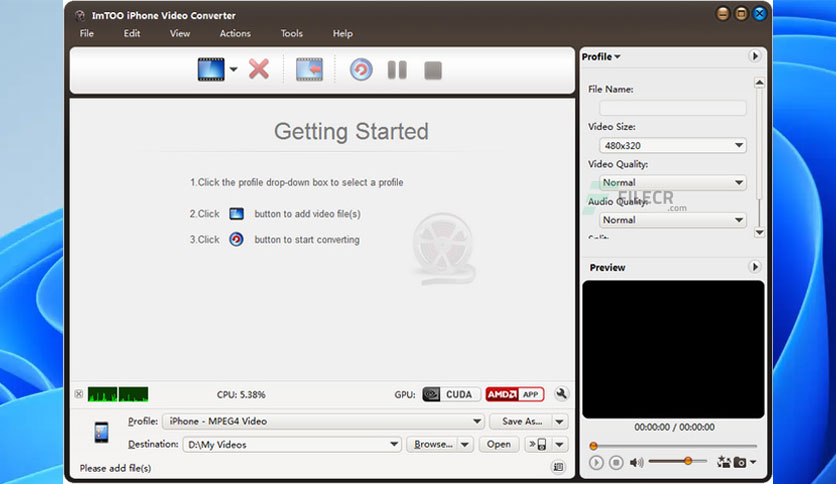836x484 pixels.
Task: Open the Tools menu
Action: coord(292,33)
